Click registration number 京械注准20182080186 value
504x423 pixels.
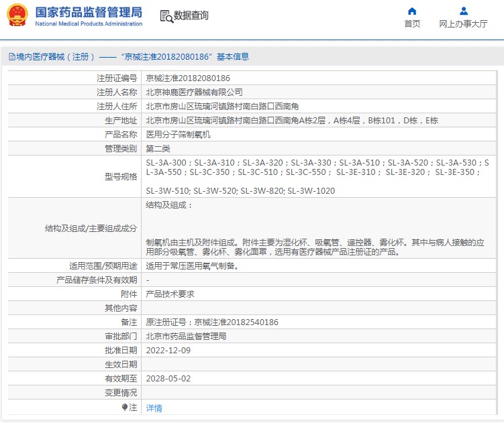pos(188,78)
